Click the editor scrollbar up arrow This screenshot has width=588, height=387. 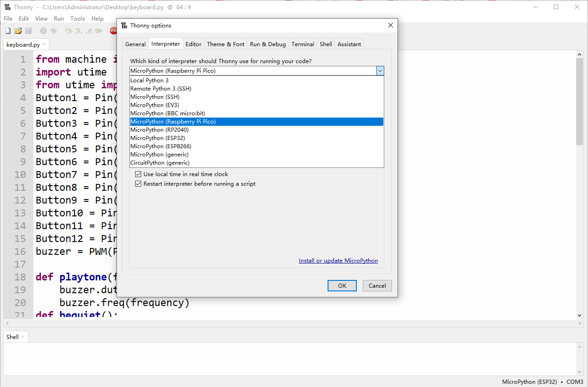pyautogui.click(x=579, y=54)
